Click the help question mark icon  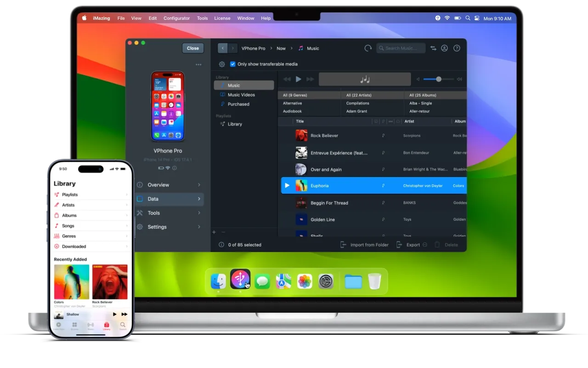pyautogui.click(x=457, y=48)
